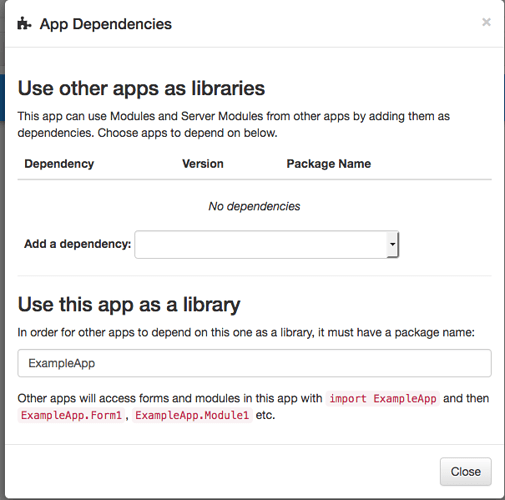The width and height of the screenshot is (505, 500).
Task: Click the package name requirement sentence
Action: (x=246, y=332)
